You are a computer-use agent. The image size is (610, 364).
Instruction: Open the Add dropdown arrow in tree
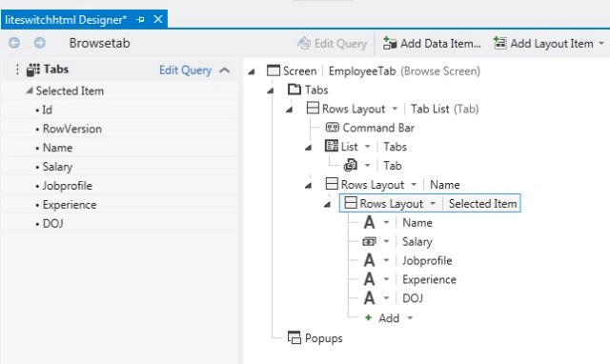pyautogui.click(x=410, y=318)
